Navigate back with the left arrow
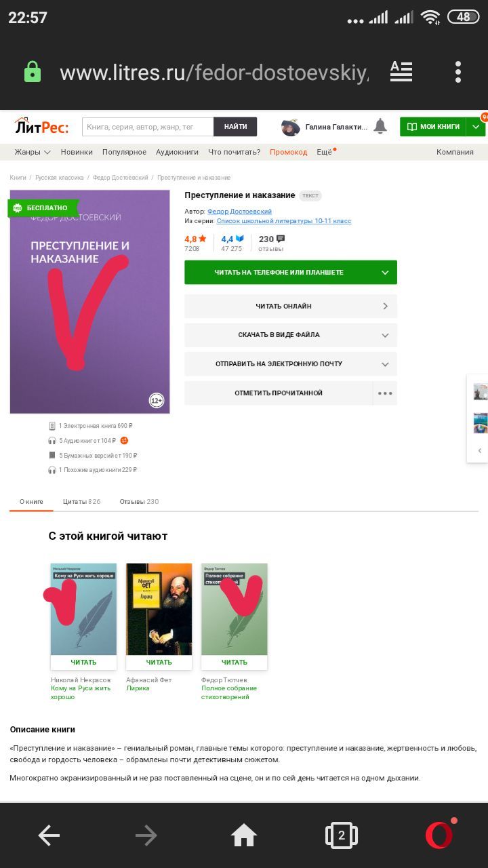Image resolution: width=488 pixels, height=868 pixels. (49, 835)
